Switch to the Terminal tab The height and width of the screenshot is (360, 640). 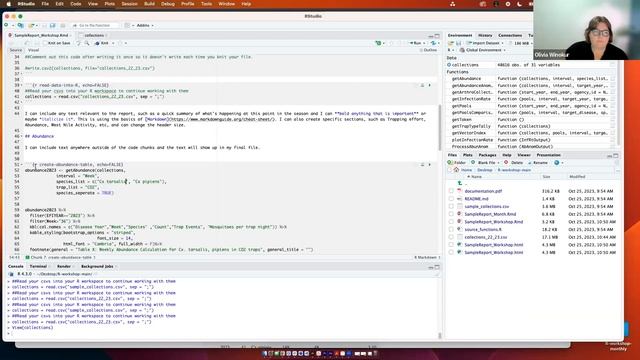pos(38,266)
